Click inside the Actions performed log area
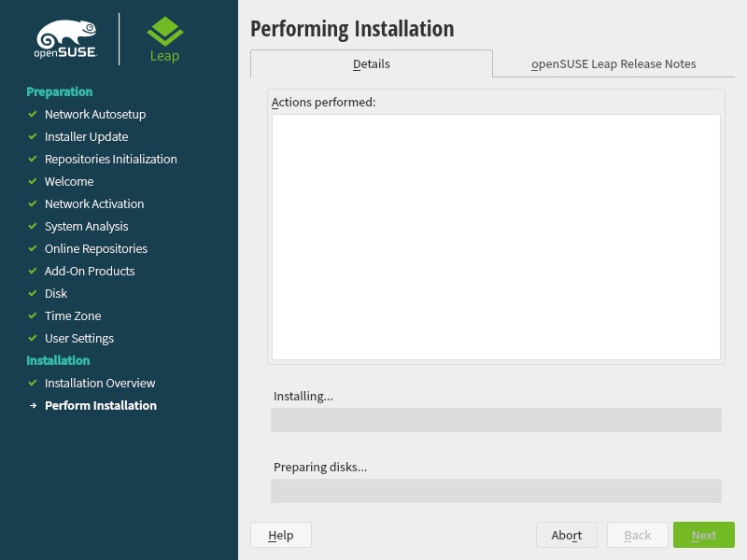This screenshot has height=560, width=747. (496, 237)
